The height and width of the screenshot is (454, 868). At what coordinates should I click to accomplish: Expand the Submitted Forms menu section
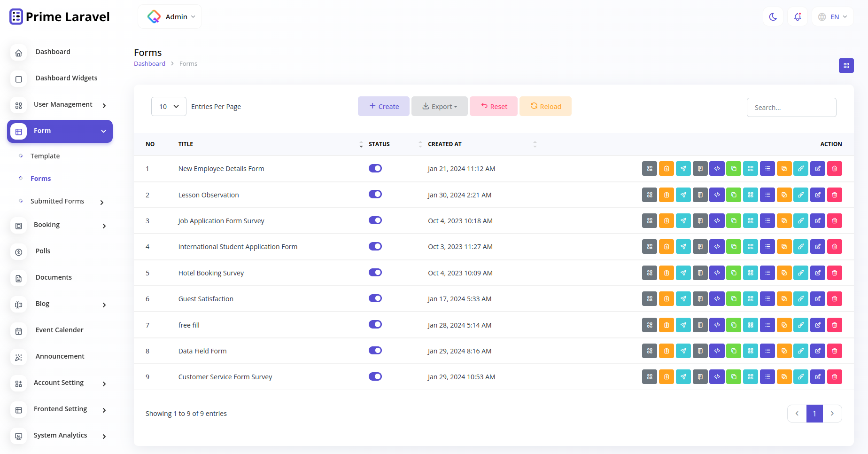tap(58, 201)
